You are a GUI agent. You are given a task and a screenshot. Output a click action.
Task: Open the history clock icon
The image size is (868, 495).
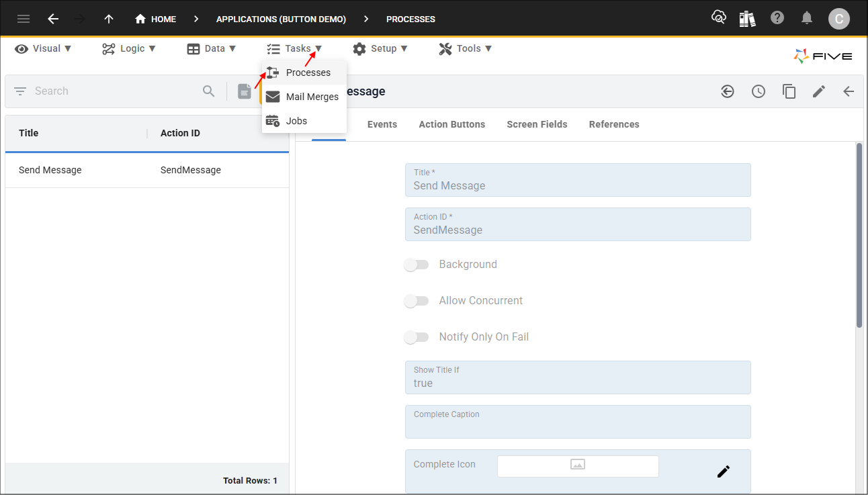tap(758, 91)
